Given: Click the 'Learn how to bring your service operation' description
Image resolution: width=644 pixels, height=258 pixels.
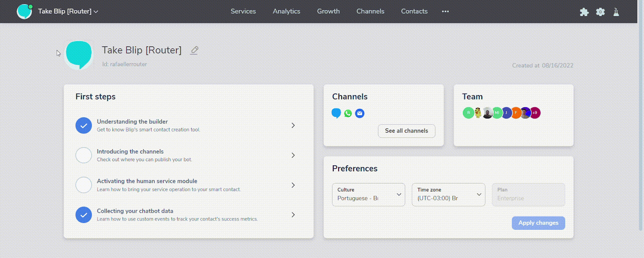Looking at the screenshot, I should tap(169, 189).
